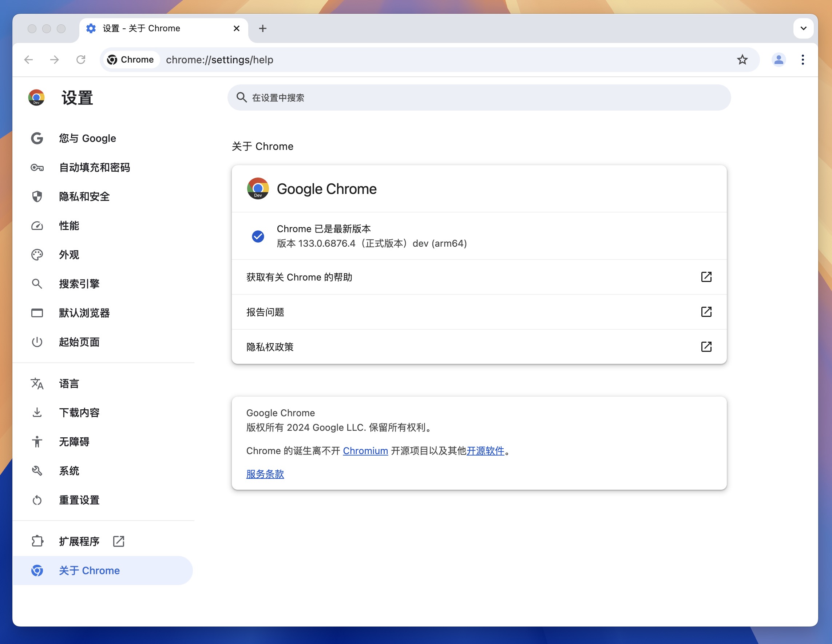Image resolution: width=832 pixels, height=644 pixels.
Task: Click the blue checkmark update status icon
Action: [x=258, y=236]
